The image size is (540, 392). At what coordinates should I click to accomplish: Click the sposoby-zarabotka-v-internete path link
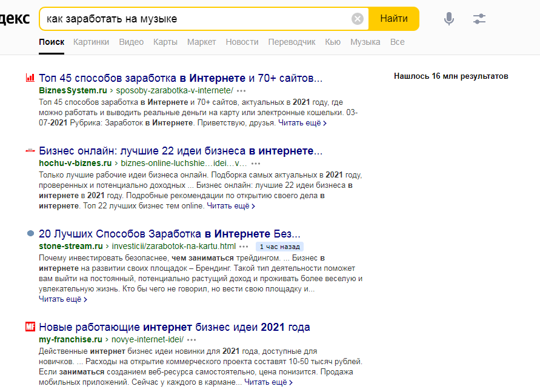coord(175,90)
